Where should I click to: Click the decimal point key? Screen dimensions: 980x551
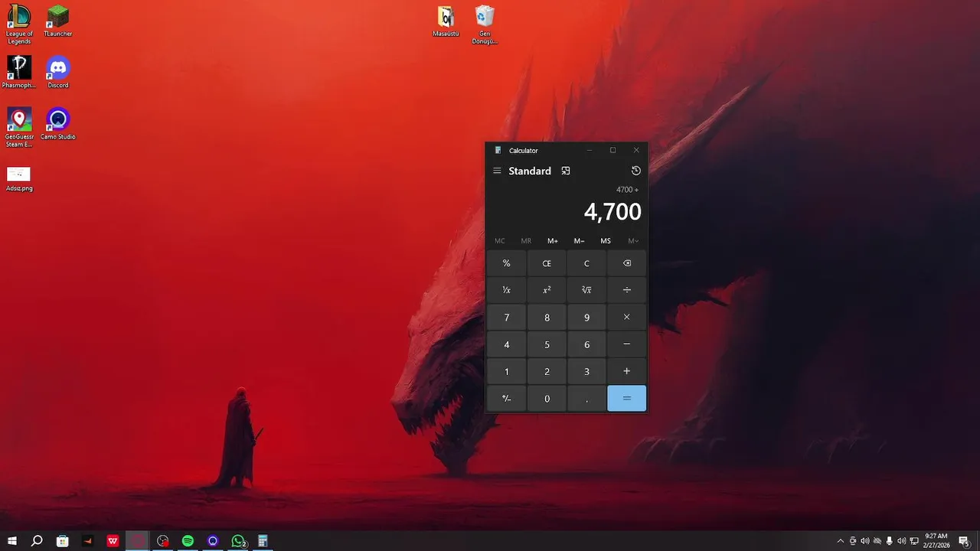586,398
